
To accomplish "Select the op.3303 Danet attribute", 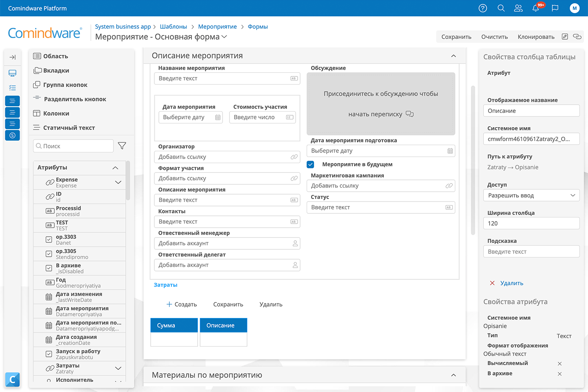I will [x=80, y=240].
